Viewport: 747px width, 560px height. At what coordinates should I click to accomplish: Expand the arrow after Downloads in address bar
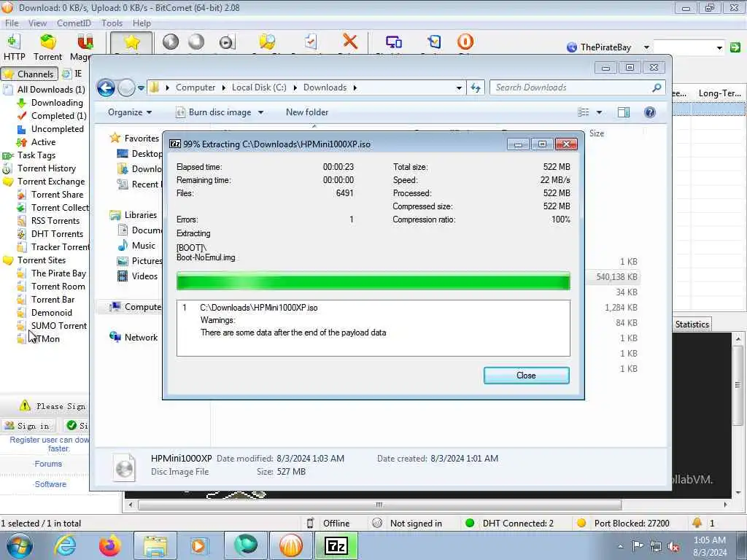[355, 87]
